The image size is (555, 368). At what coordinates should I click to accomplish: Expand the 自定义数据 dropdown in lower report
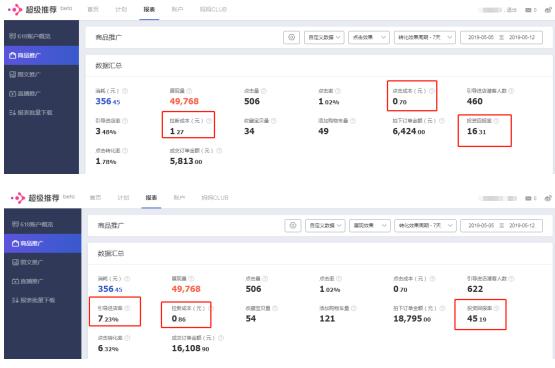[x=325, y=225]
